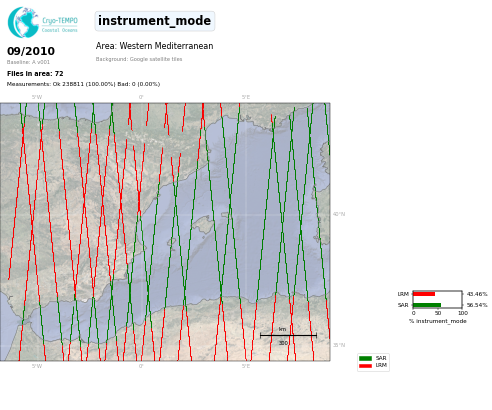
Task: Click the Area: Western Mediterranean label
Action: 154,46
